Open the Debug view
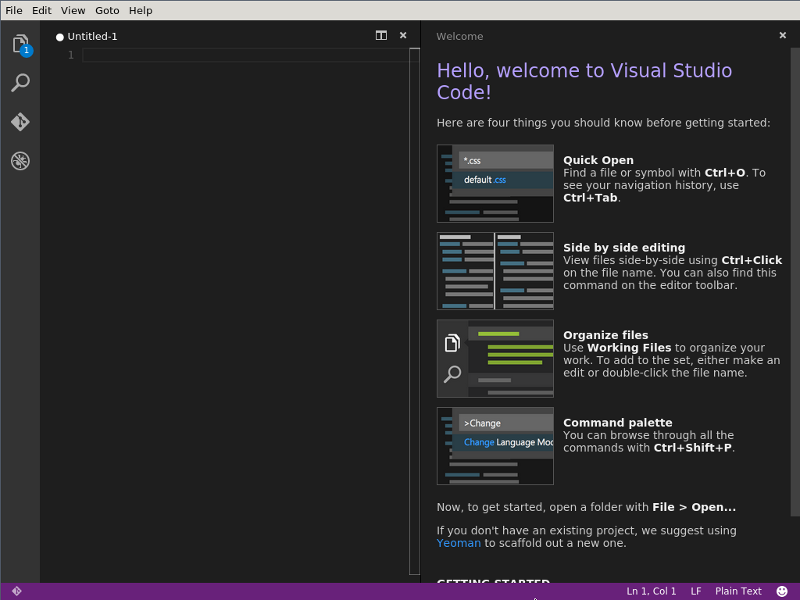 [x=20, y=160]
